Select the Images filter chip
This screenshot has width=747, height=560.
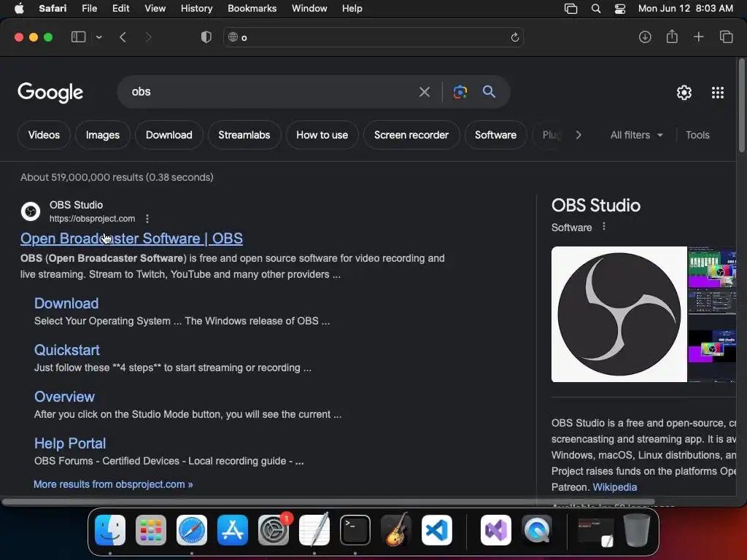tap(102, 135)
